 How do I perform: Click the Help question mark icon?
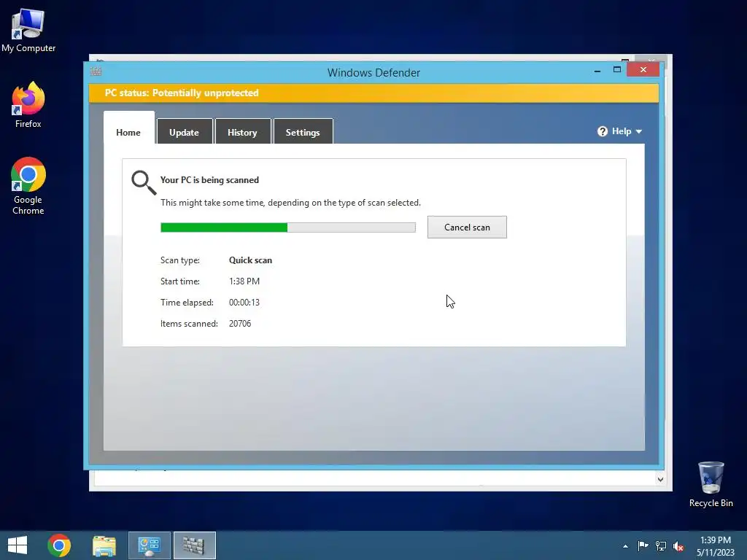pos(602,131)
